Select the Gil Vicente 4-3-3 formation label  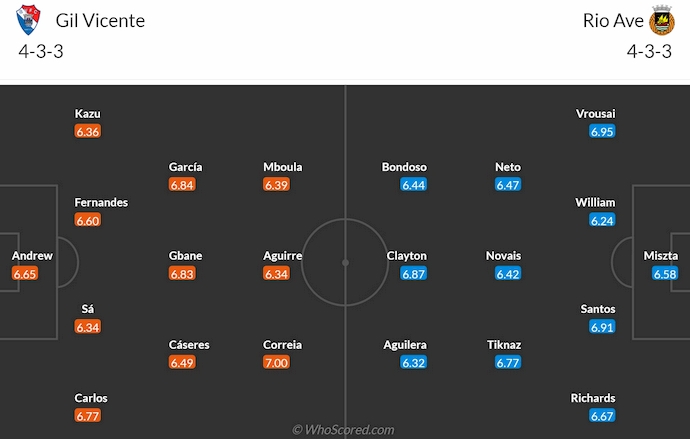41,52
